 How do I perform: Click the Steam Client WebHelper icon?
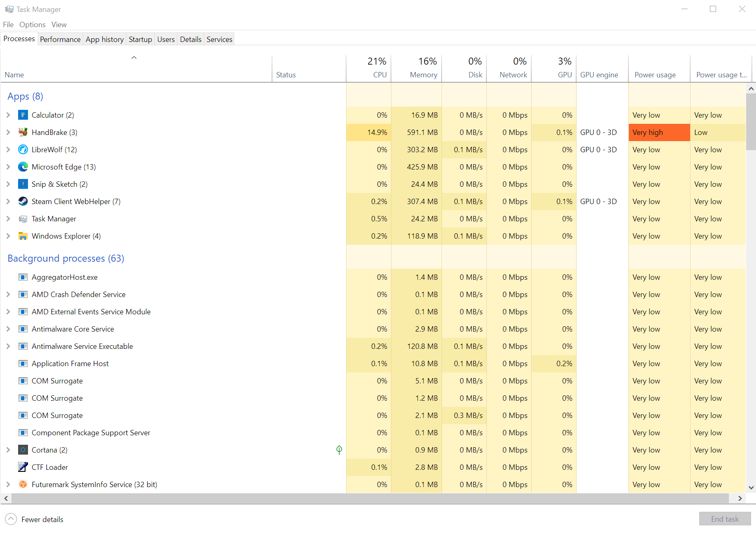point(23,202)
